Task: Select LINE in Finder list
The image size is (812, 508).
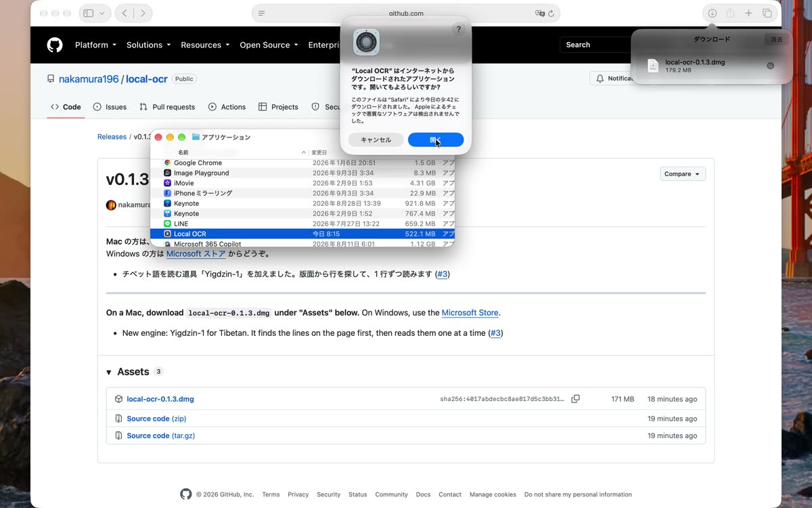Action: (x=302, y=224)
